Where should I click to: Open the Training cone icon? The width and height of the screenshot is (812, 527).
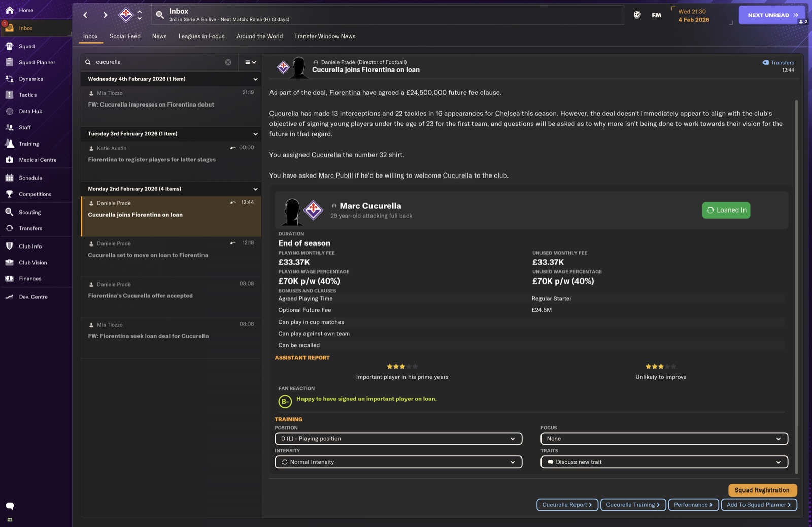(9, 144)
